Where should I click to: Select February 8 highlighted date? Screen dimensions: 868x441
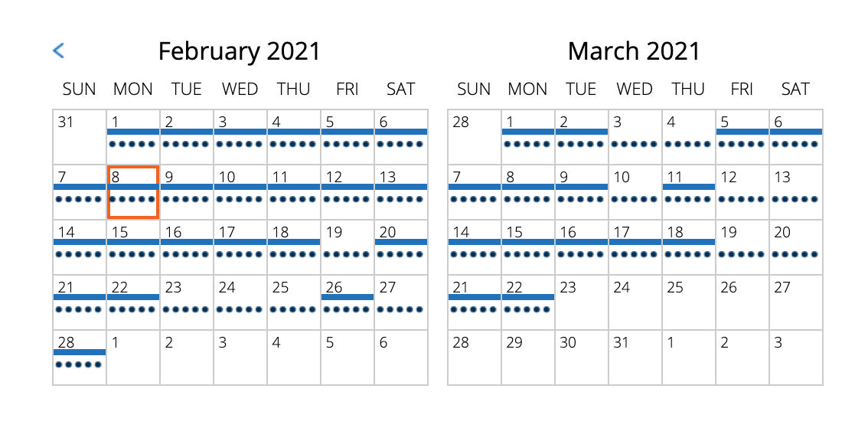point(133,192)
